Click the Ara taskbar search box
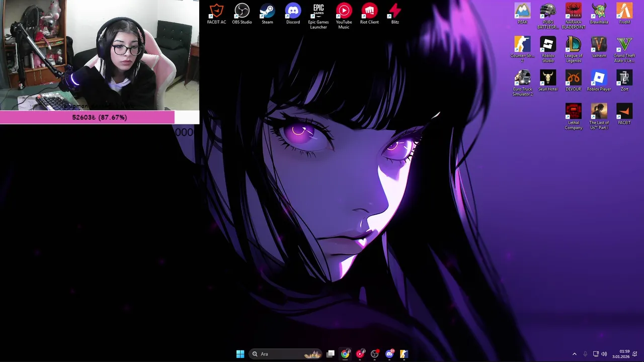 (x=286, y=354)
